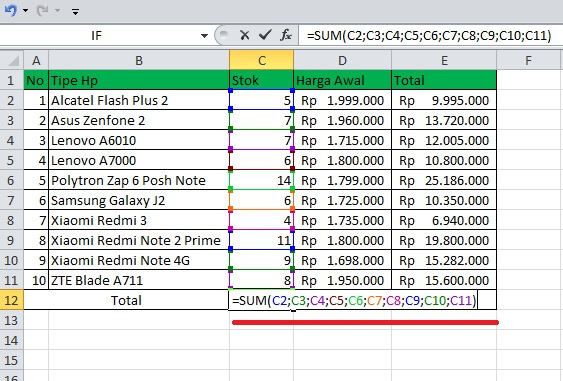563x381 pixels.
Task: Select total 'Rp 13.720.000'
Action: click(x=444, y=120)
